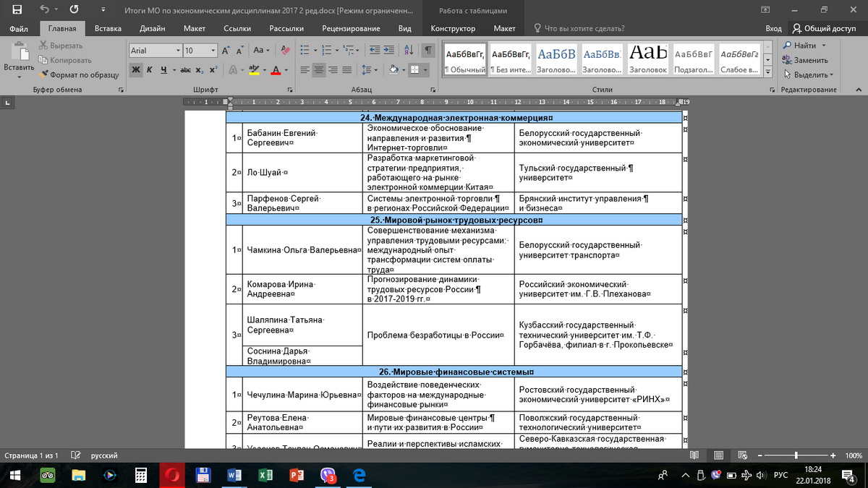Open Opera browser from the taskbar
Screen dimensions: 868x488
pyautogui.click(x=172, y=475)
